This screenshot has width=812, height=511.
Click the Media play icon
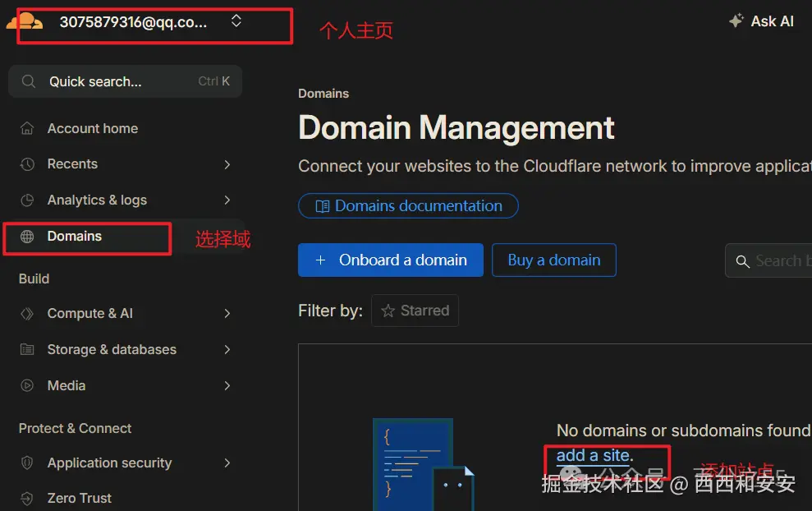(x=27, y=385)
